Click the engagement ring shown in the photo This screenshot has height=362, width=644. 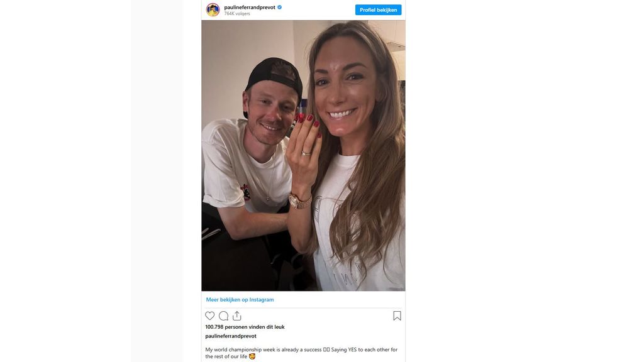306,153
